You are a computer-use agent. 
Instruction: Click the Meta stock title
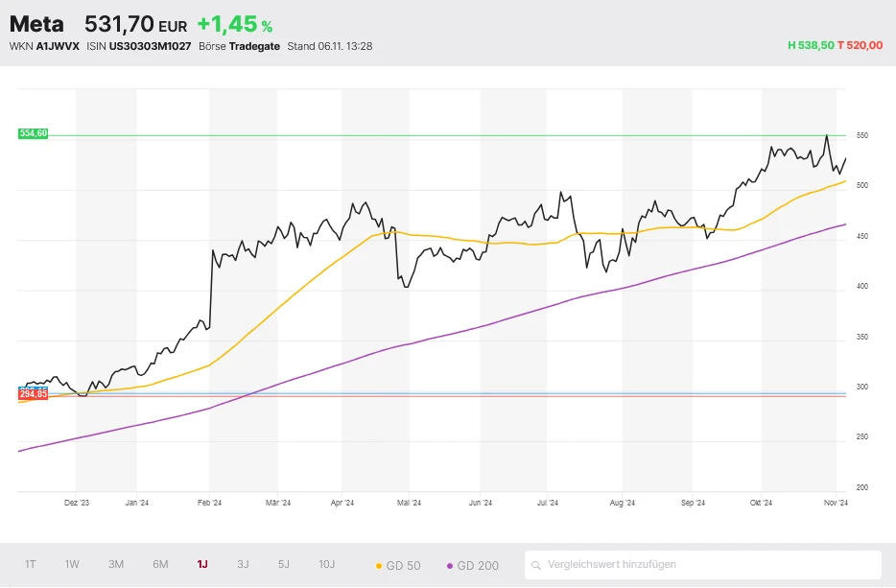[36, 24]
